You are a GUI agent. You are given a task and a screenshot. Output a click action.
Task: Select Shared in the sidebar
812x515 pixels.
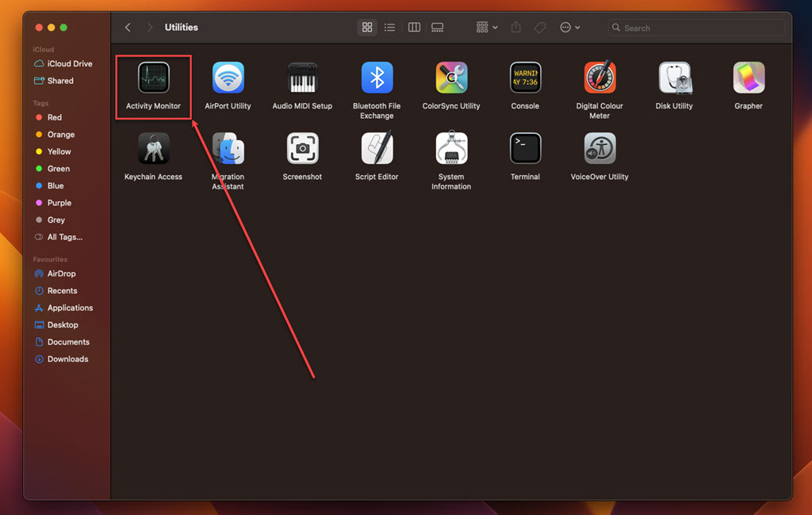[x=54, y=81]
